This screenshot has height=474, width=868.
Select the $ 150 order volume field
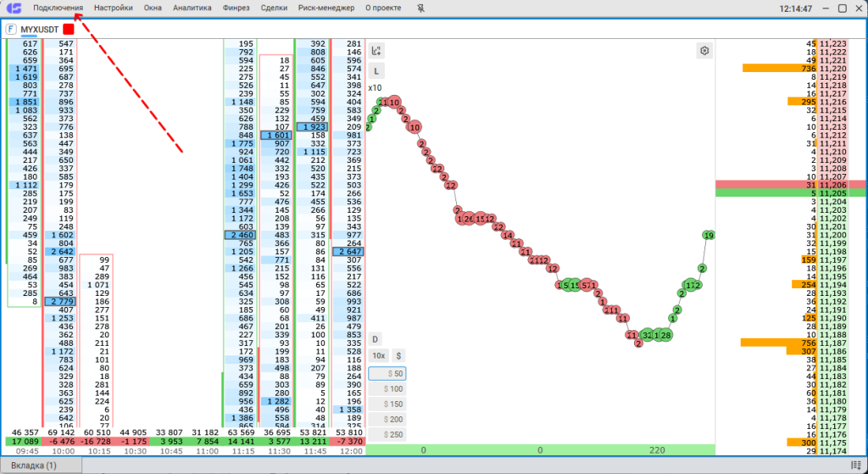coord(387,404)
